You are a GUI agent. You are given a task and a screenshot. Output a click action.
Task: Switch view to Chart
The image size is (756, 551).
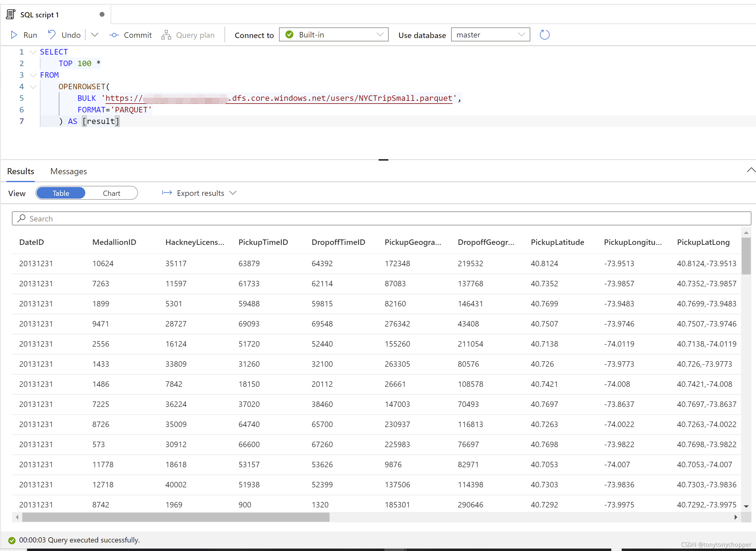click(111, 193)
